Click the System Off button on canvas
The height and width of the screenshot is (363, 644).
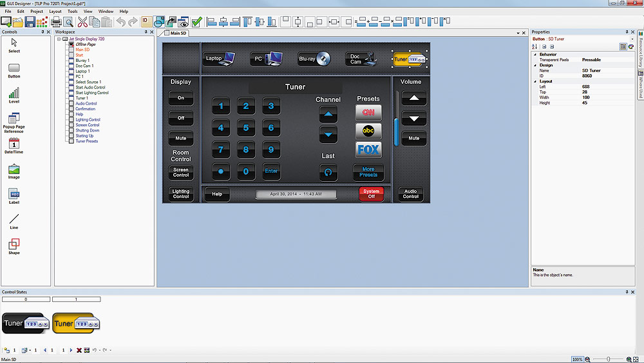click(372, 193)
